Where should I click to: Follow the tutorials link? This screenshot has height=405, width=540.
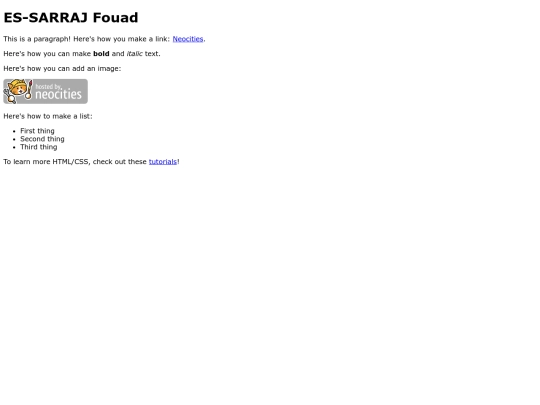point(163,162)
